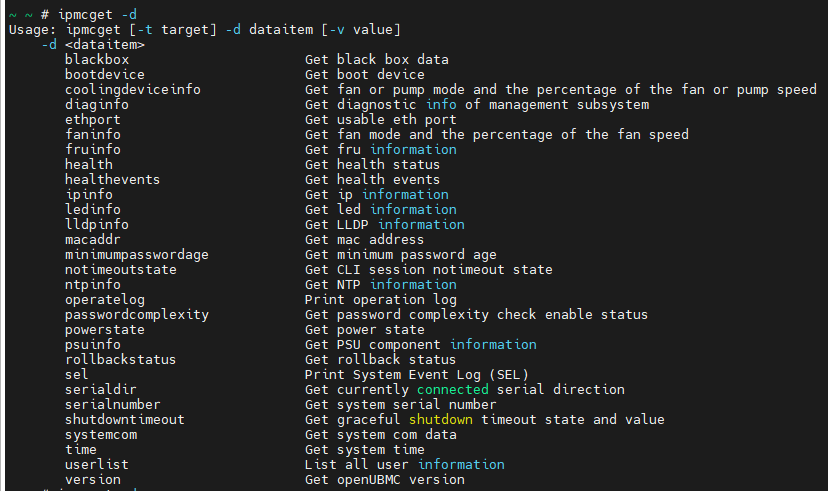Click the 'passwordcomplexity' item name
The height and width of the screenshot is (491, 828).
(x=136, y=315)
